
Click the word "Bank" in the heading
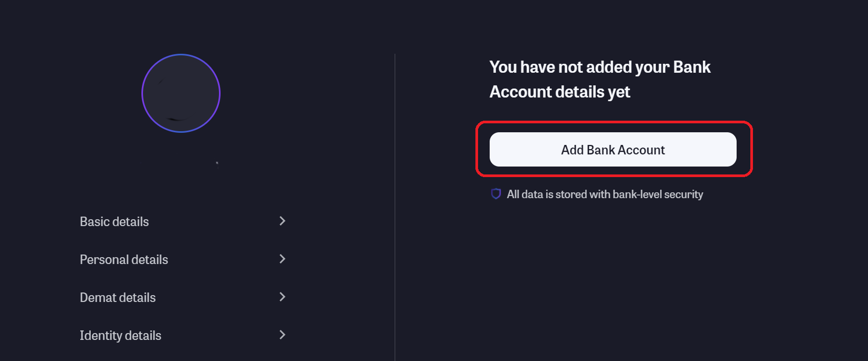coord(692,67)
